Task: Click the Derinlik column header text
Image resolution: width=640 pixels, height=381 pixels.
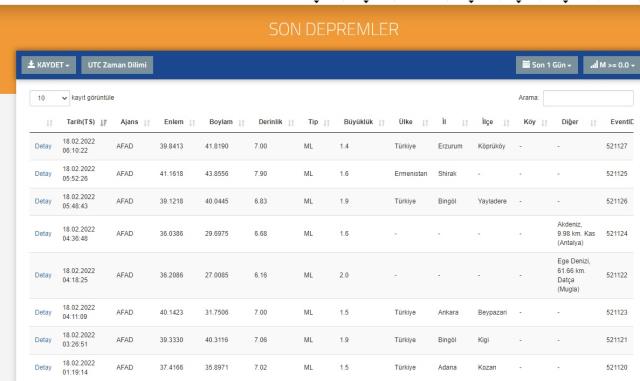Action: [270, 122]
